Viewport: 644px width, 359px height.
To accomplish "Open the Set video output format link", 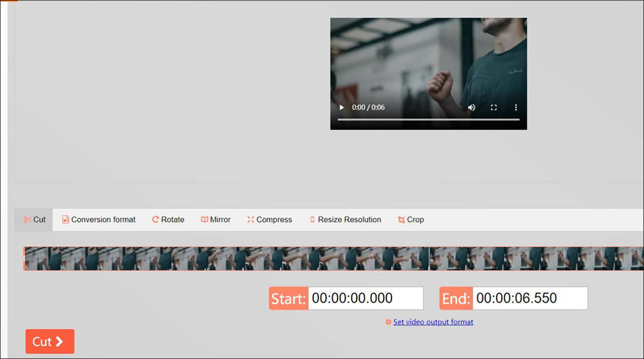I will point(433,322).
